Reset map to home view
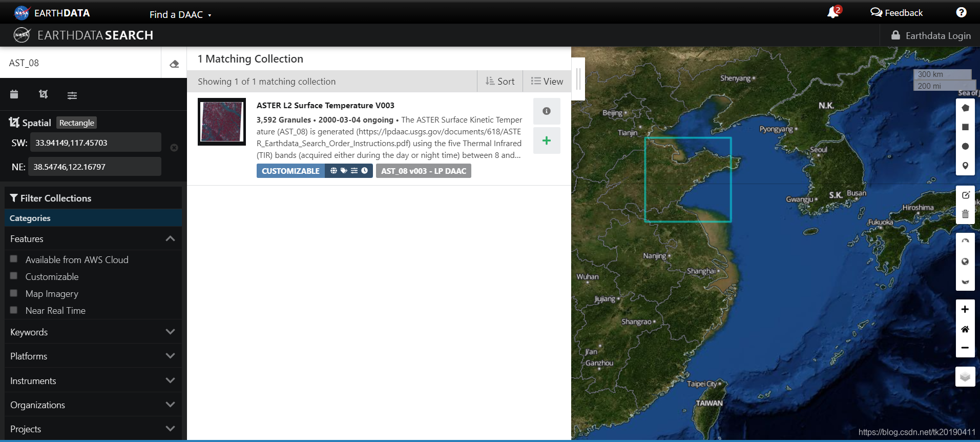 click(x=965, y=329)
